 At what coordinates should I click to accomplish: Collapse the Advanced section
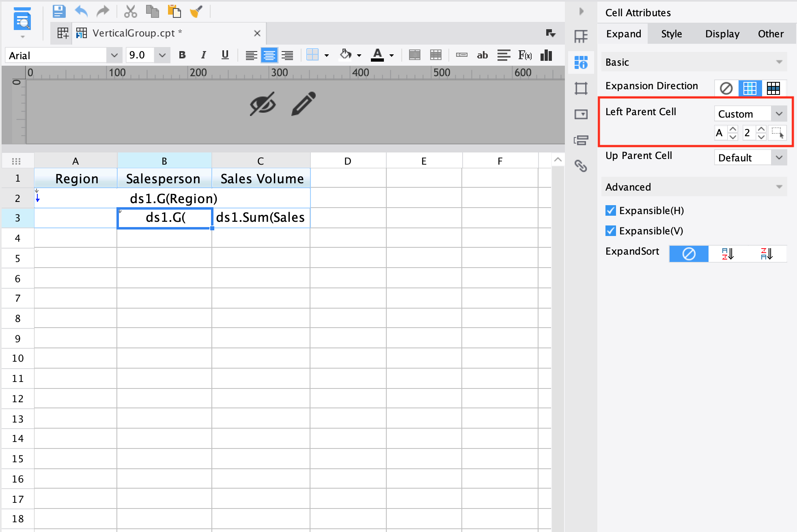coord(780,187)
